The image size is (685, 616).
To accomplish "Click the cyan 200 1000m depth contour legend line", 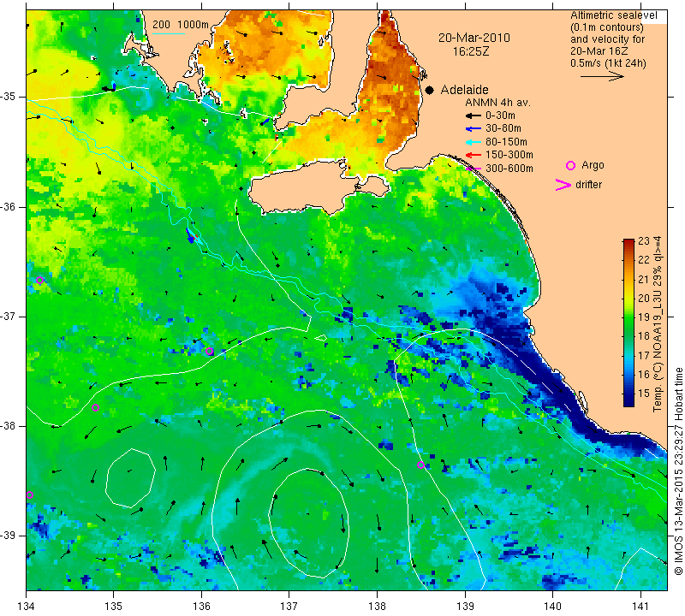I will tap(168, 33).
